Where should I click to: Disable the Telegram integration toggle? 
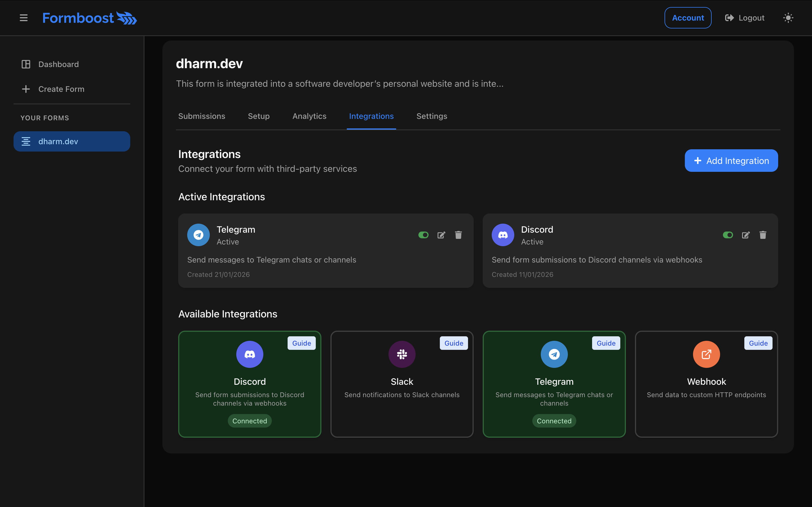(x=423, y=235)
